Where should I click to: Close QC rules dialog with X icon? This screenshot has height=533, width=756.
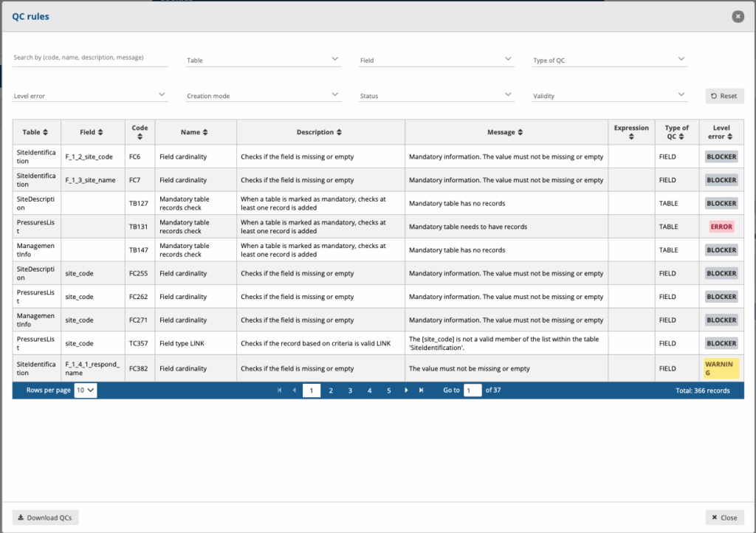[x=737, y=16]
